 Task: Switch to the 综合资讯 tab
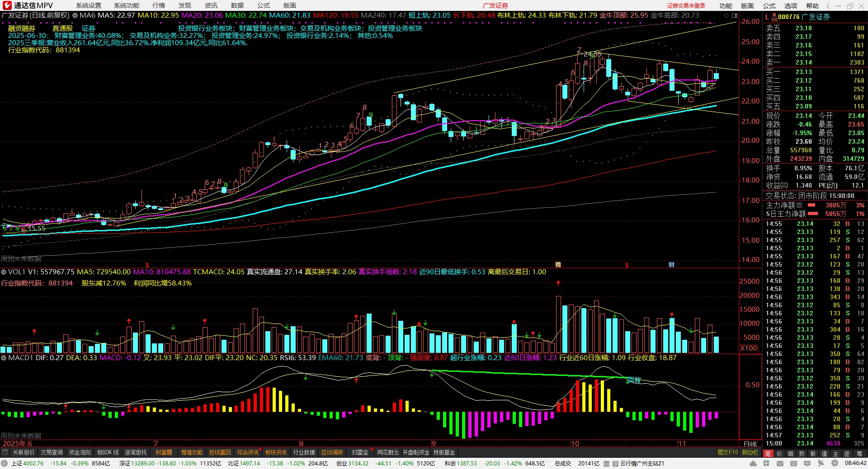click(248, 452)
